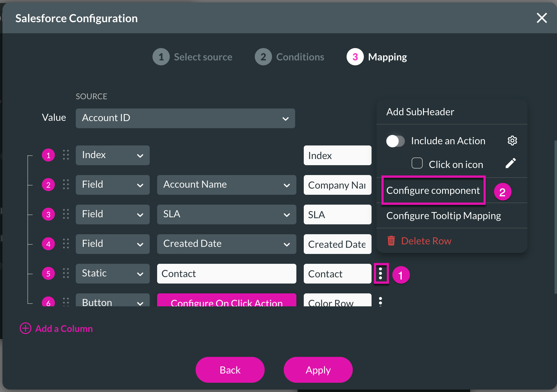This screenshot has height=392, width=557.
Task: Open the Index type dropdown in row 1
Action: coord(113,155)
